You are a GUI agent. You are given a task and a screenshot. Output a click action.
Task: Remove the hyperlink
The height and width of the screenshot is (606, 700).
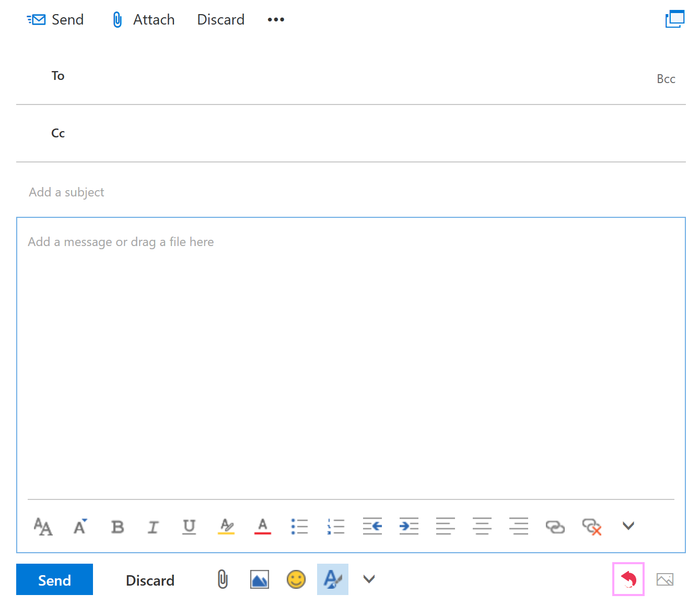tap(592, 528)
